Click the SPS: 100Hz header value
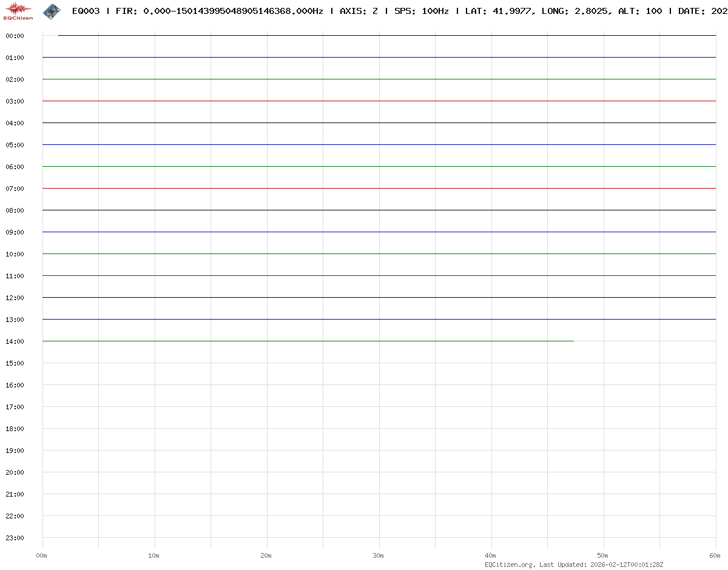This screenshot has height=570, width=728. 421,11
